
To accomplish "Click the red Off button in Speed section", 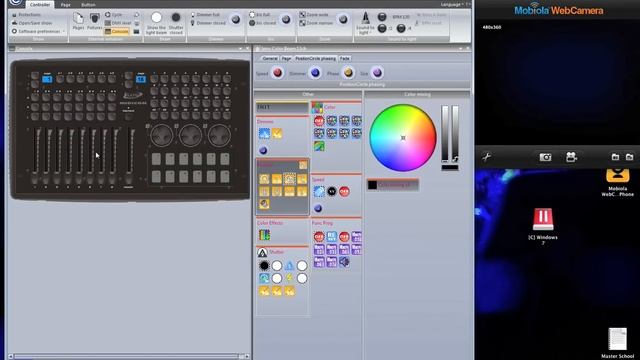I will click(x=344, y=191).
